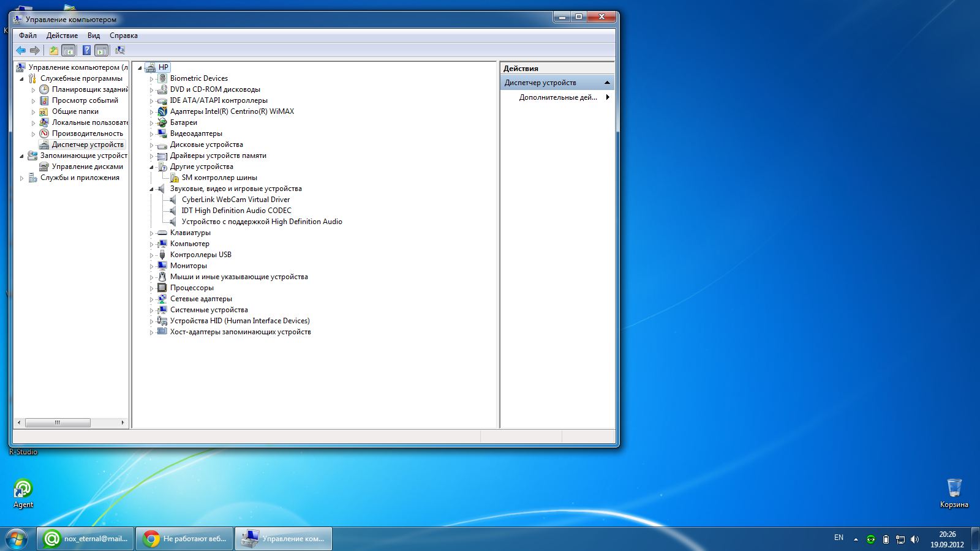The image size is (980, 551).
Task: Select IDT High Definition Audio CODEC
Action: click(x=236, y=211)
